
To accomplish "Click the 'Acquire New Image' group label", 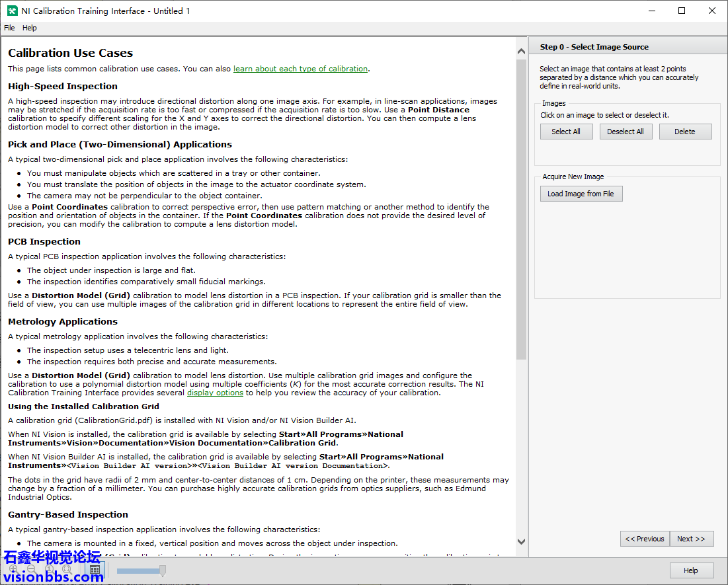I will [x=573, y=176].
